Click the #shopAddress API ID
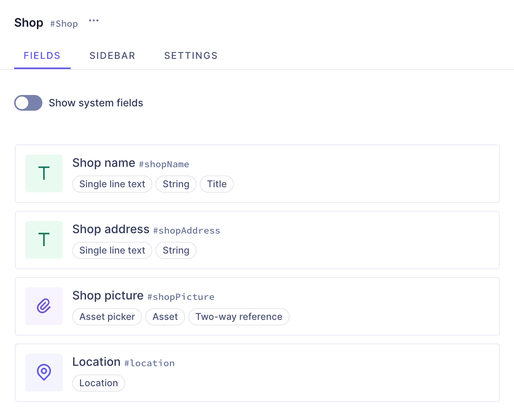 point(186,231)
